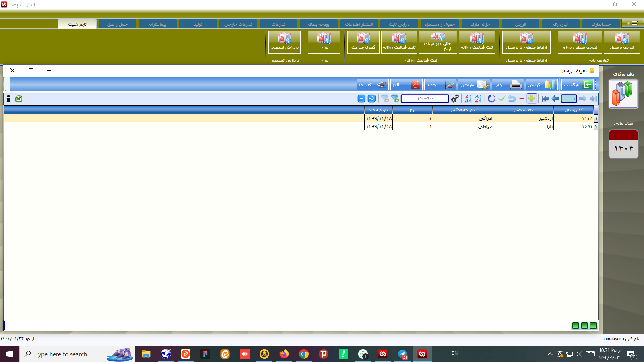644x362 pixels.
Task: Open the search settings gear dropdown
Action: click(x=455, y=98)
